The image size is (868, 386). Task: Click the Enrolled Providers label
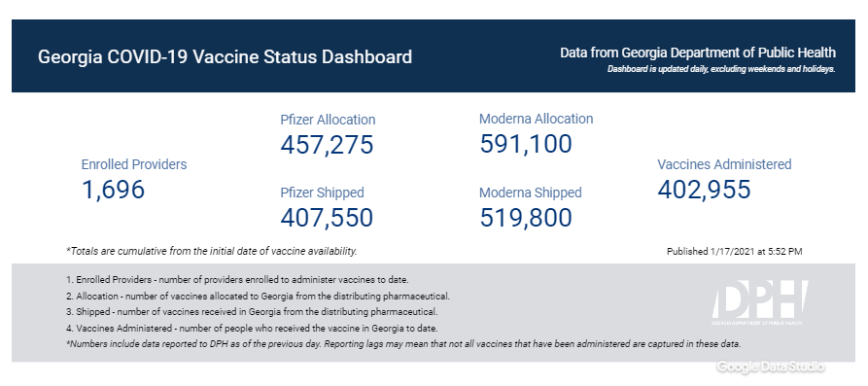[x=134, y=164]
